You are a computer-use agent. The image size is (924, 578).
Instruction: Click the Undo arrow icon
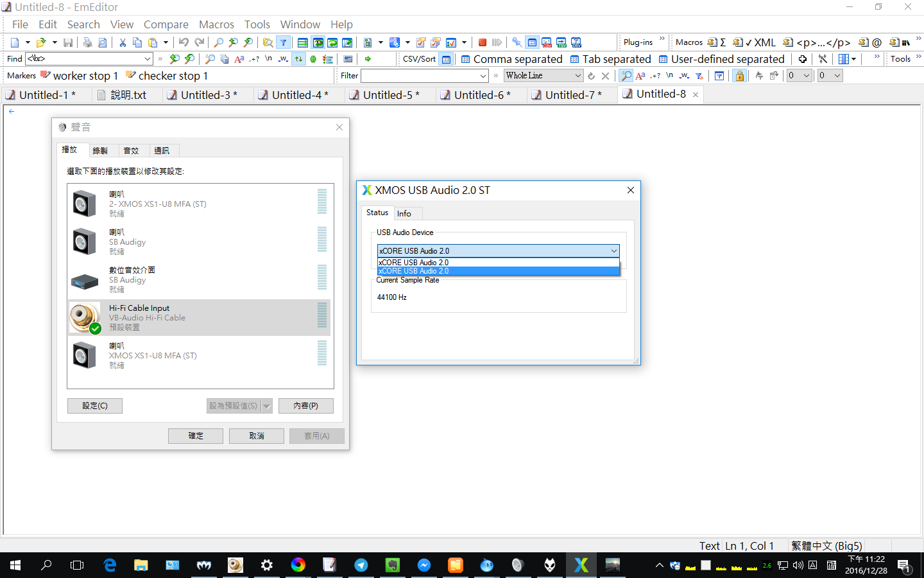pos(184,42)
